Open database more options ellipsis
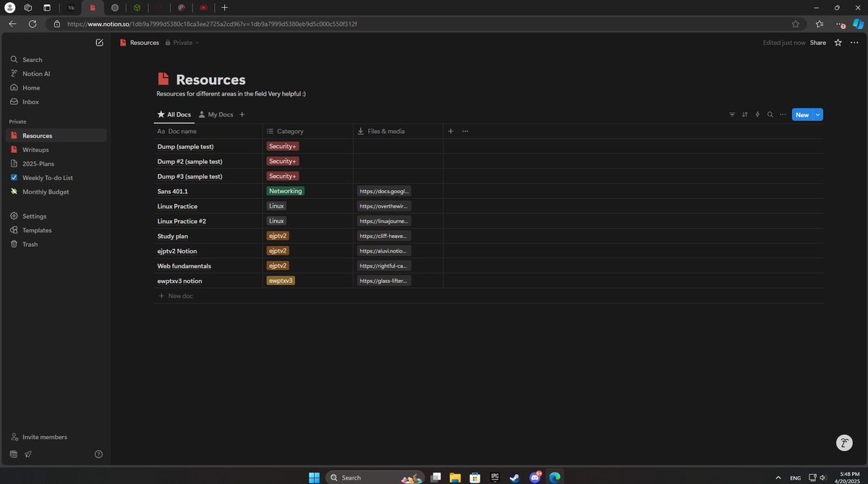 coord(783,114)
